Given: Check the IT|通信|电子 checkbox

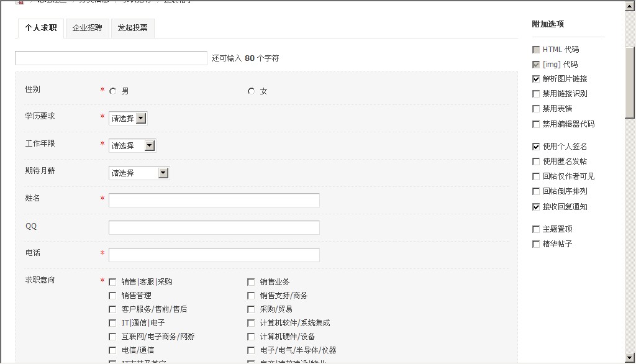Looking at the screenshot, I should tap(112, 323).
